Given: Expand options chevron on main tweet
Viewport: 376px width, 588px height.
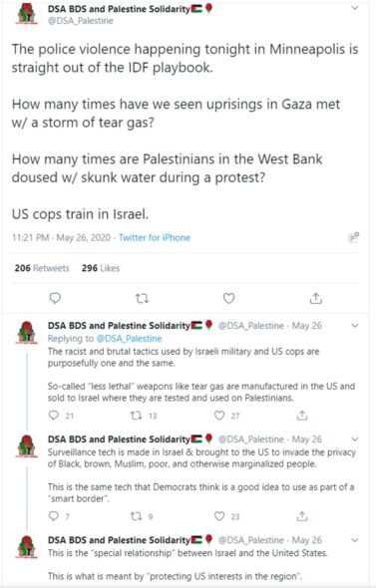Looking at the screenshot, I should [355, 8].
